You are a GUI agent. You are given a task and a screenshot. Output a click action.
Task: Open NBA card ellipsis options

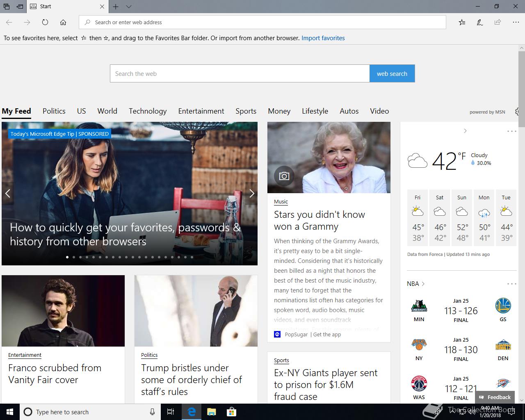point(512,284)
